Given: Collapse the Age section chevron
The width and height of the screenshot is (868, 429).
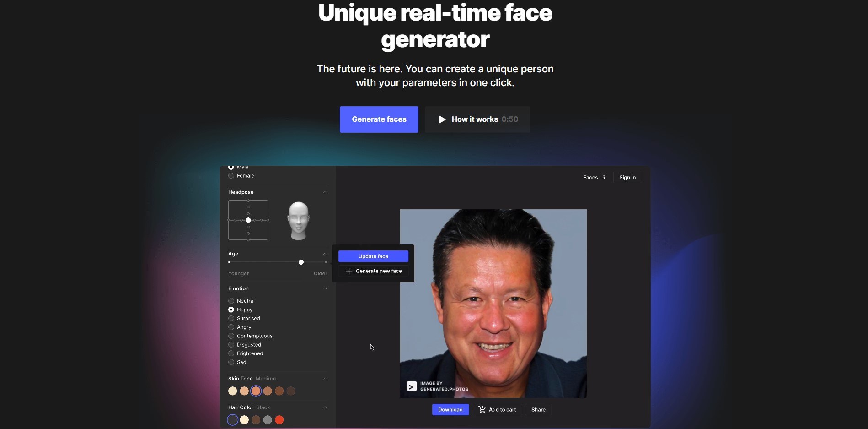Looking at the screenshot, I should (x=325, y=254).
